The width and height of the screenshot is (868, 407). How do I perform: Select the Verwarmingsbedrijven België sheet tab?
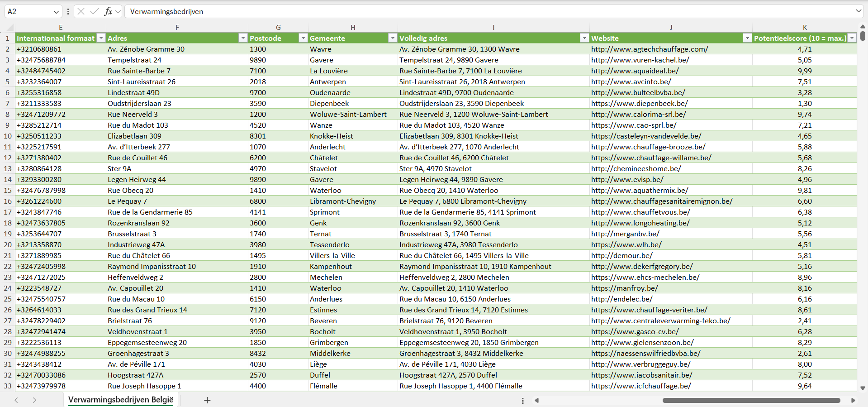pyautogui.click(x=121, y=400)
